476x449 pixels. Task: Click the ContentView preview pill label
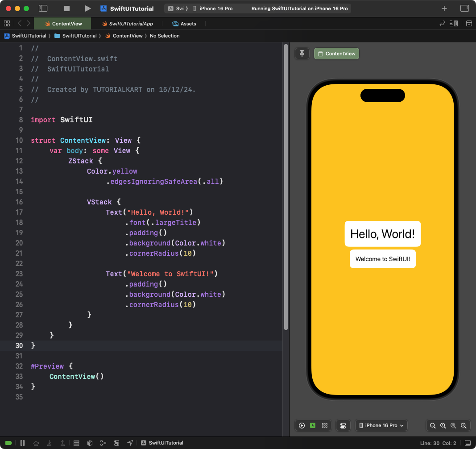336,53
